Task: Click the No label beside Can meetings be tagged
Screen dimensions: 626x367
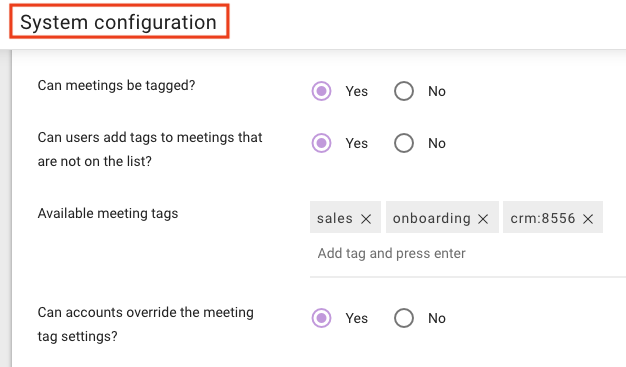Action: coord(437,91)
